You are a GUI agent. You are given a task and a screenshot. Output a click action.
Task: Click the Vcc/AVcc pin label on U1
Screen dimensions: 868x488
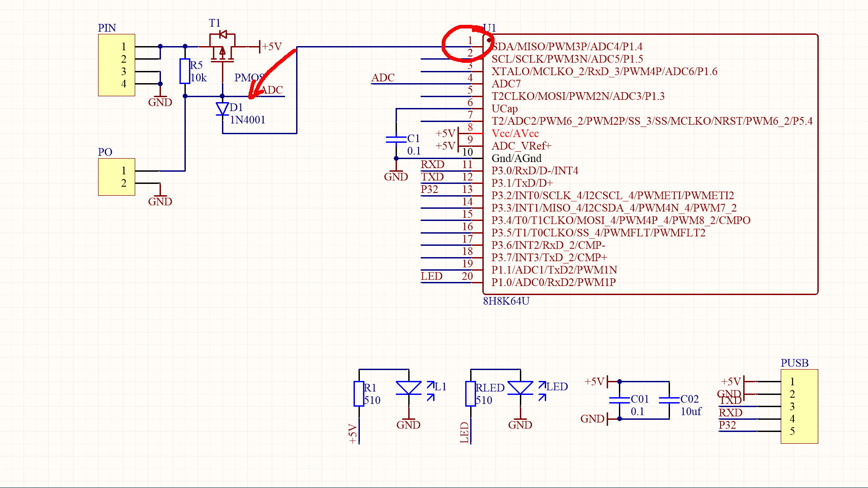tap(515, 134)
